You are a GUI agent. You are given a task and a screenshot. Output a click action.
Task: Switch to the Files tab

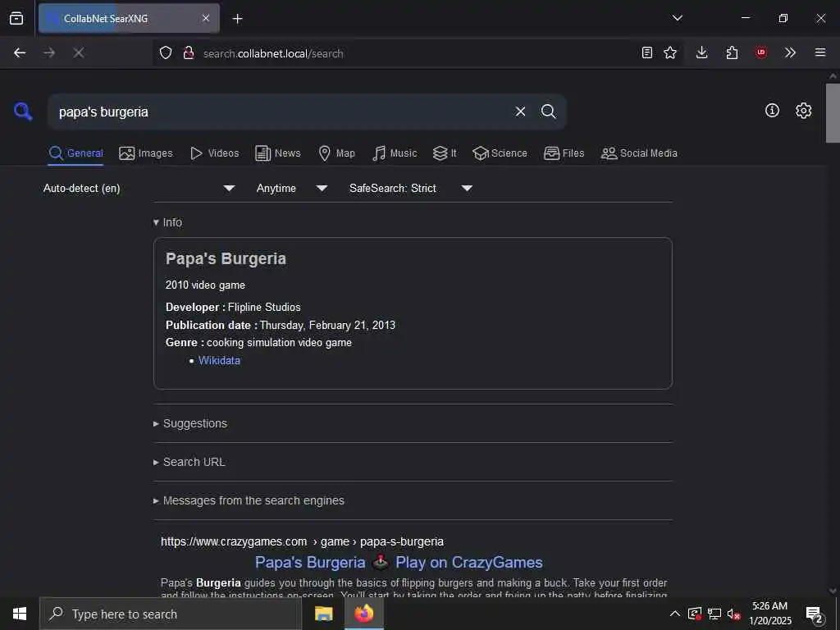coord(564,153)
